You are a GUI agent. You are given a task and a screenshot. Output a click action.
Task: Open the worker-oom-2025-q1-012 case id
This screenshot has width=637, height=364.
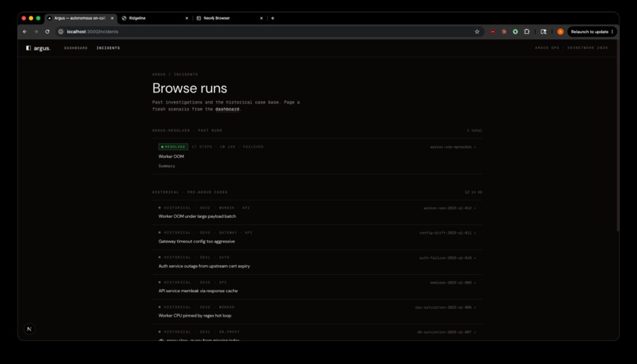(450, 208)
